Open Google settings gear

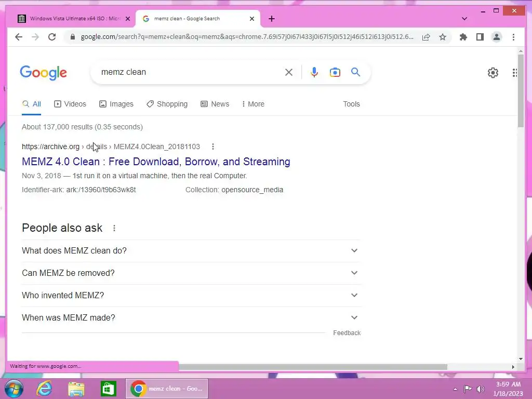pos(493,73)
